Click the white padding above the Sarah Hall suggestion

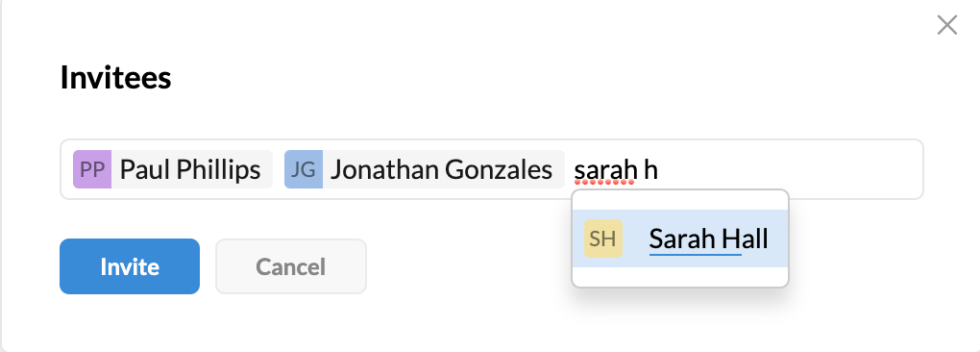coord(680,201)
